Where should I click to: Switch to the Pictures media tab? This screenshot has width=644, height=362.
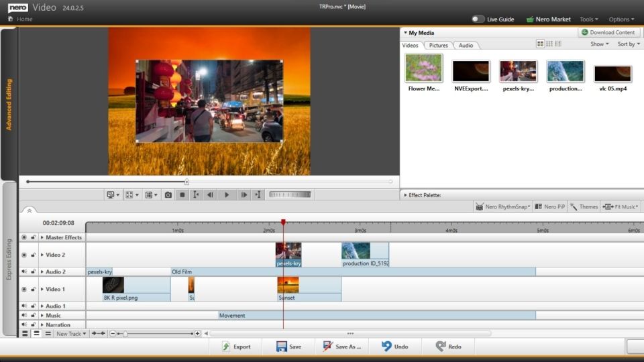pos(438,46)
